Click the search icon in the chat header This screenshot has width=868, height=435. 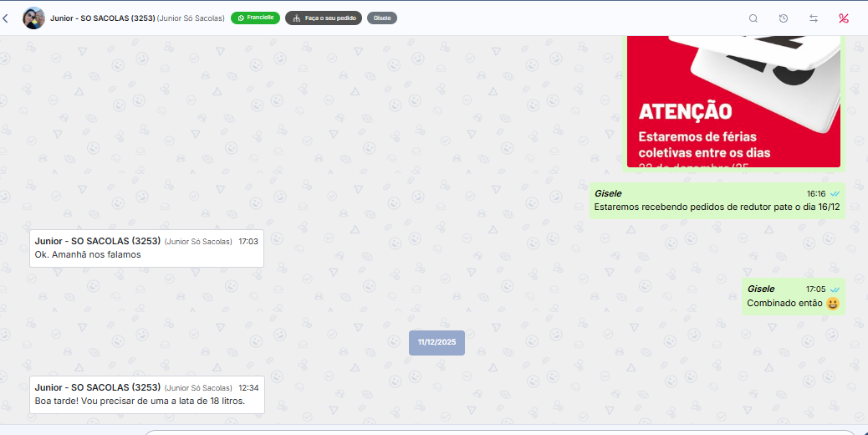(x=753, y=18)
